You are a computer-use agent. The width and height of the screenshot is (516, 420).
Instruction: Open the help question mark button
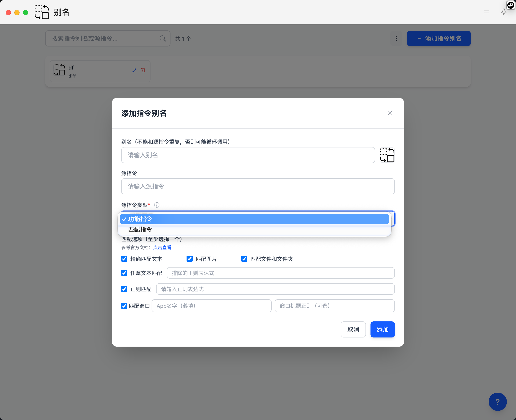coord(497,402)
